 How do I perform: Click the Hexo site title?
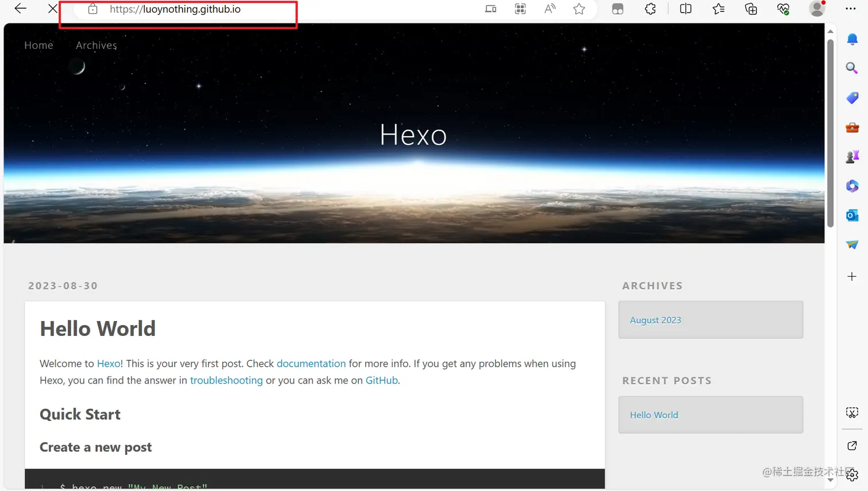pyautogui.click(x=413, y=135)
